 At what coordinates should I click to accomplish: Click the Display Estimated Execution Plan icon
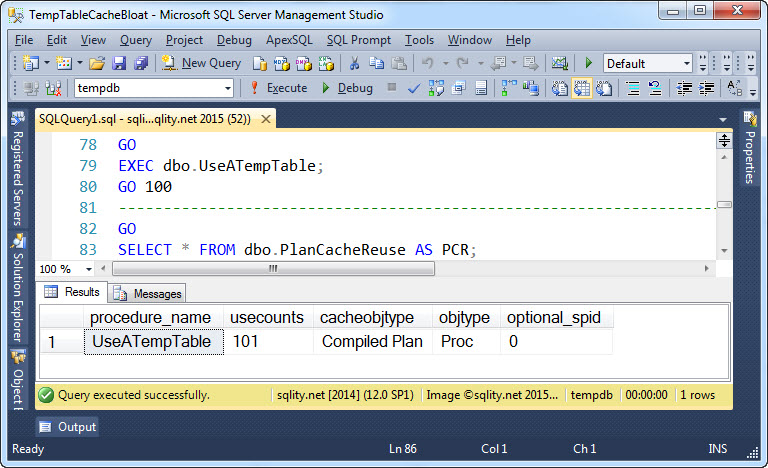pos(436,88)
